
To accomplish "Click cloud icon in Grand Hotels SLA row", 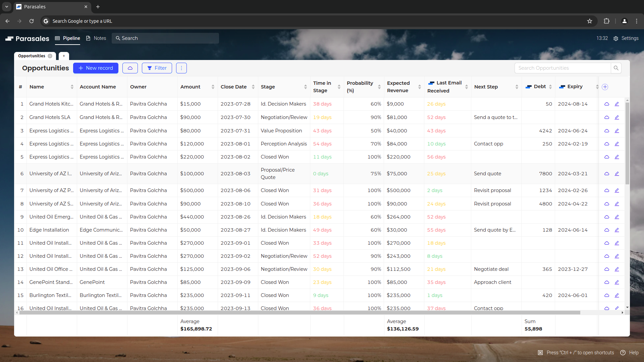I will (x=607, y=117).
